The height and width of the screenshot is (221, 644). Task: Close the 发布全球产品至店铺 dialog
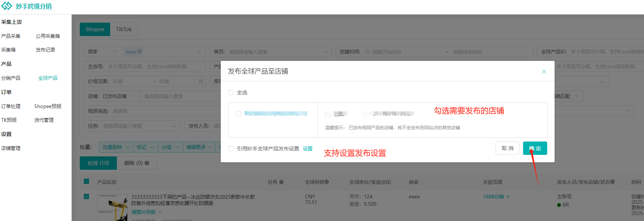pyautogui.click(x=544, y=72)
